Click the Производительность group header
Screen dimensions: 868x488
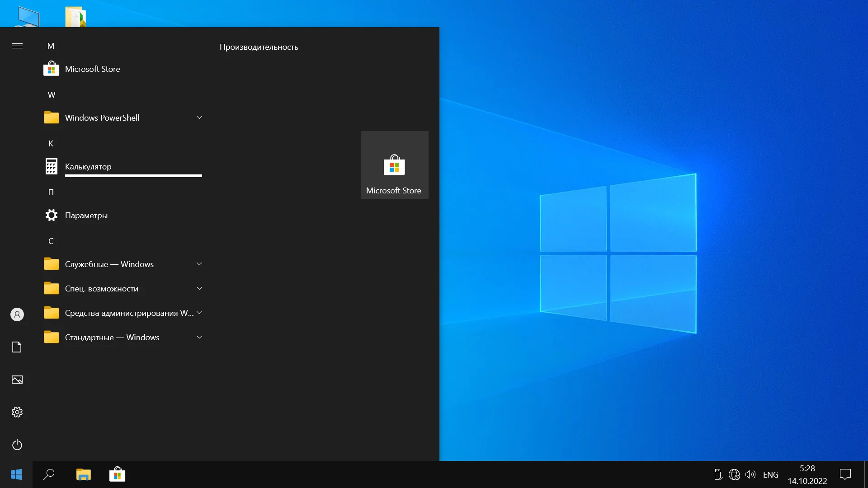pyautogui.click(x=259, y=47)
